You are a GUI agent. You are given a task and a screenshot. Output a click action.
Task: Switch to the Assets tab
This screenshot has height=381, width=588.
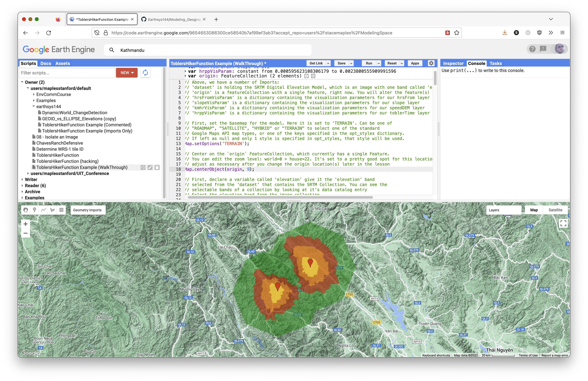tap(62, 63)
